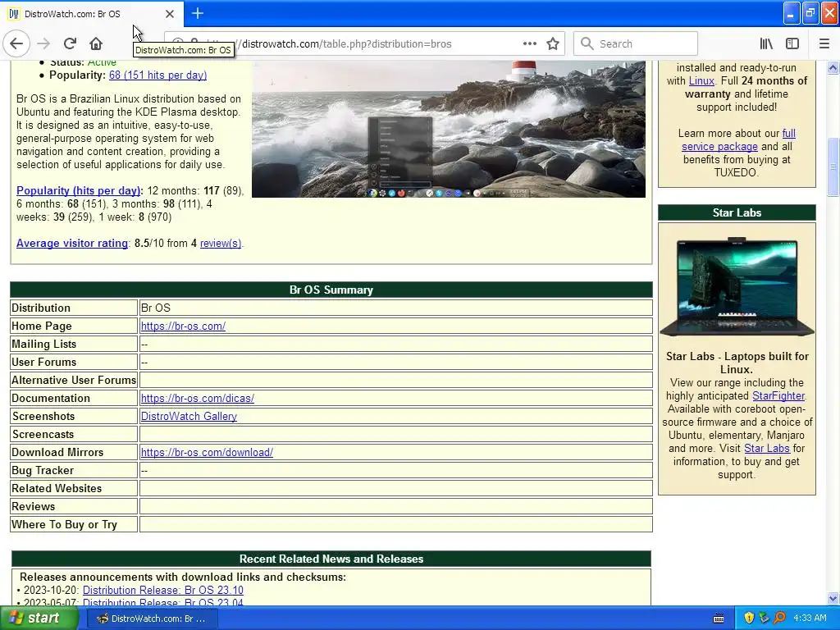Open the browser home page

pos(96,43)
